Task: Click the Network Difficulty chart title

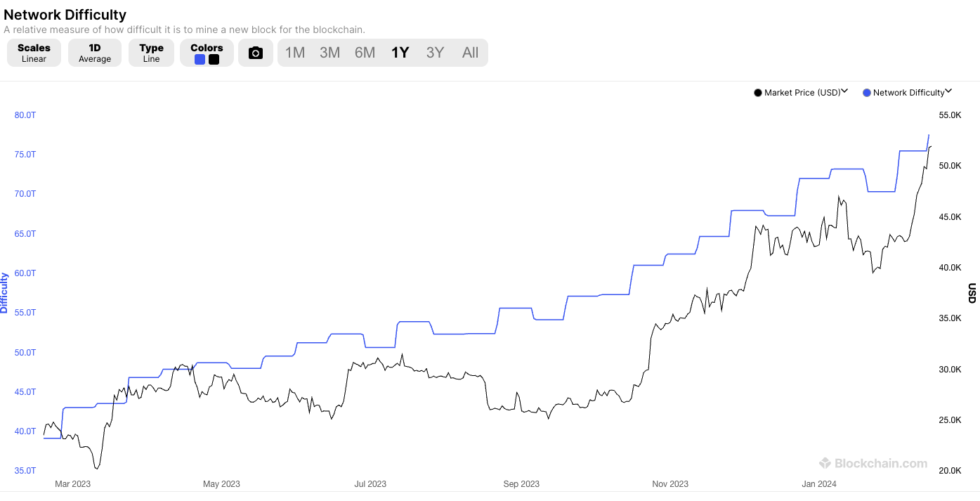Action: point(65,14)
